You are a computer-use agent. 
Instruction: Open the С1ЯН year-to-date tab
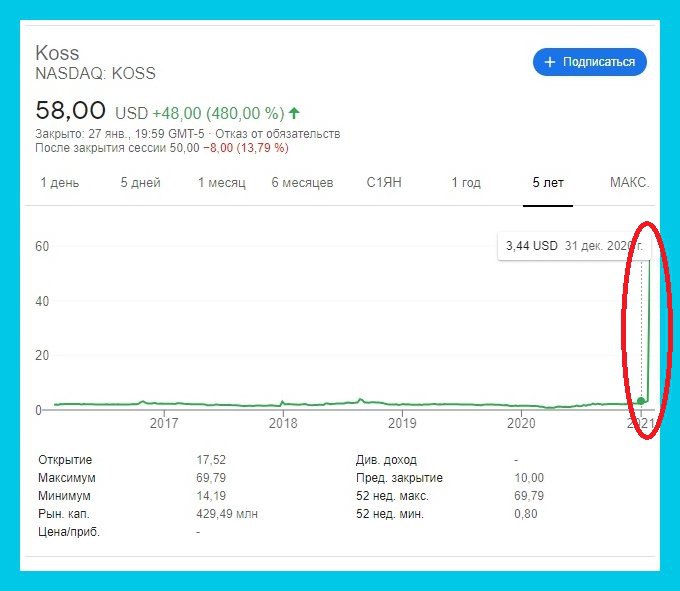coord(384,182)
